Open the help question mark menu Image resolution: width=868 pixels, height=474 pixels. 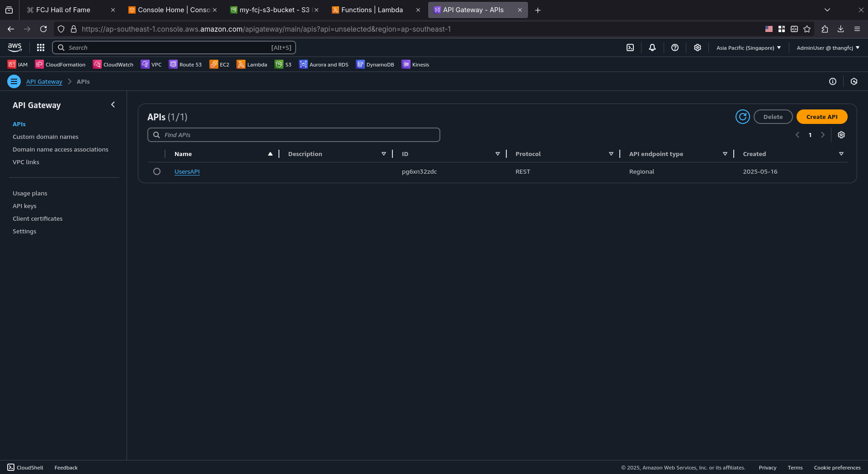click(675, 47)
